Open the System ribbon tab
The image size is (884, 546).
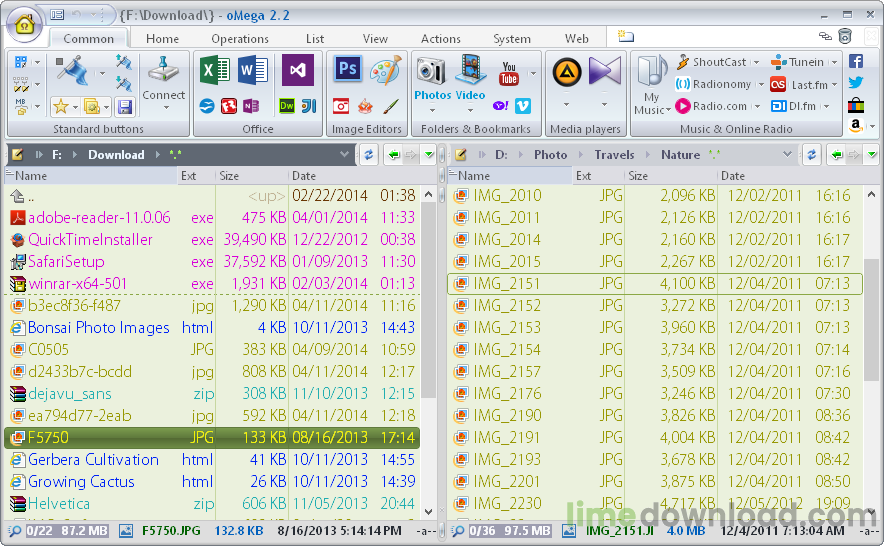coord(511,38)
